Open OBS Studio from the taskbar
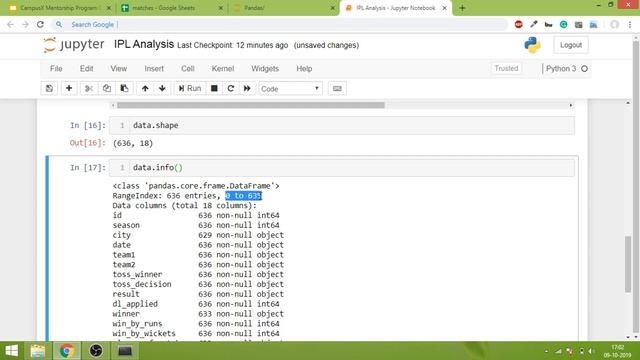This screenshot has width=640, height=360. (x=96, y=351)
